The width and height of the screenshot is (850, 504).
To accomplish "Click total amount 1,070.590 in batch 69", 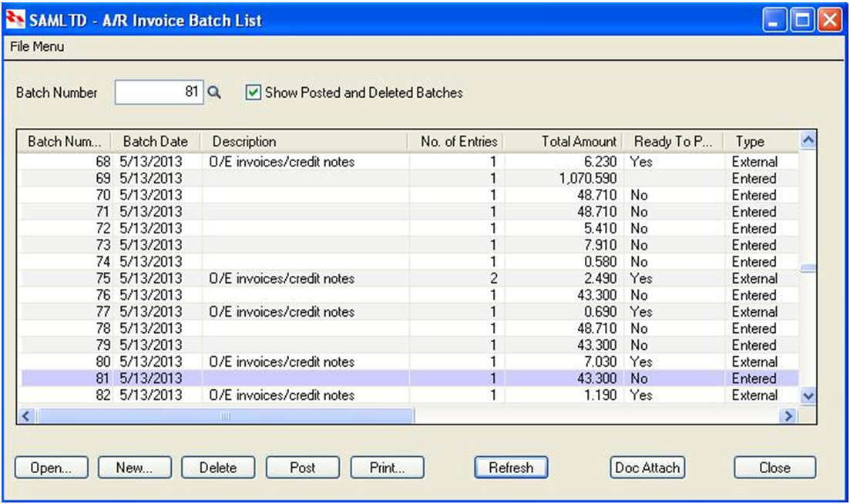I will pyautogui.click(x=588, y=178).
